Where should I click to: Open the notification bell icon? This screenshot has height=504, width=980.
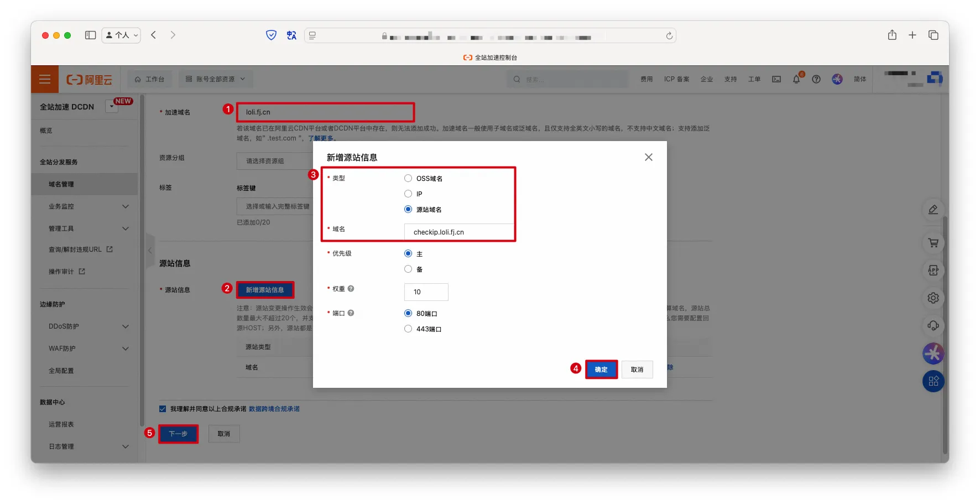pyautogui.click(x=796, y=79)
